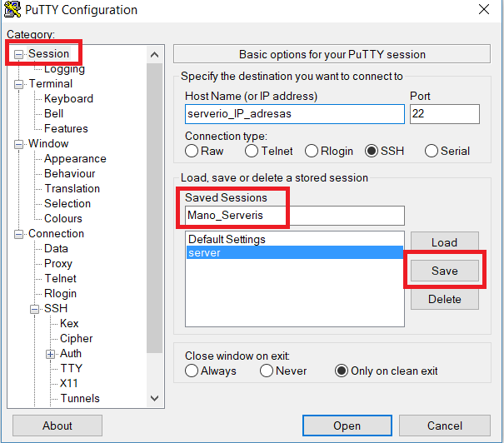The image size is (504, 443).
Task: Set close window on exit to Never
Action: coord(283,371)
